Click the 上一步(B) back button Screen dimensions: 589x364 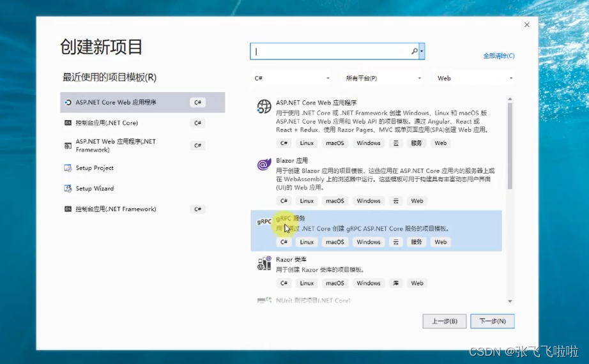445,321
